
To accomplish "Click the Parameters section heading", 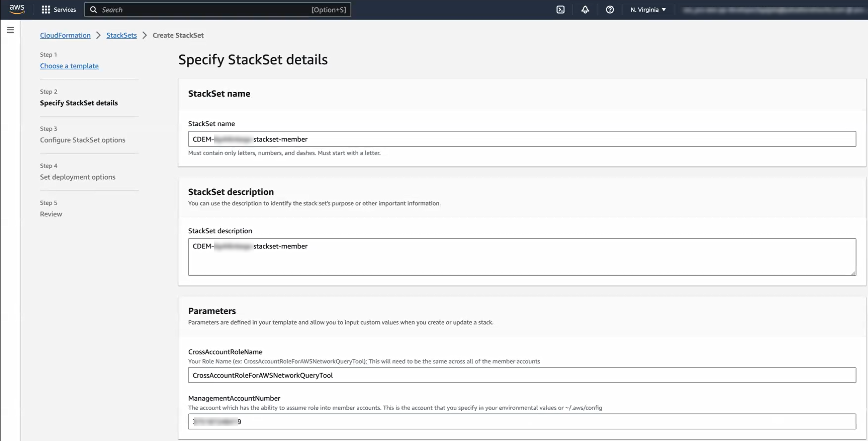I will (212, 311).
